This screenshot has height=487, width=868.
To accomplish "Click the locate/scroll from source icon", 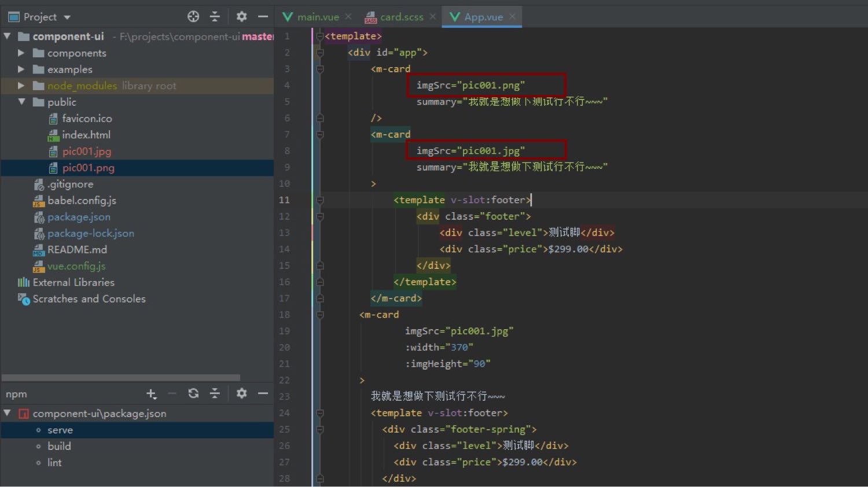I will point(193,17).
